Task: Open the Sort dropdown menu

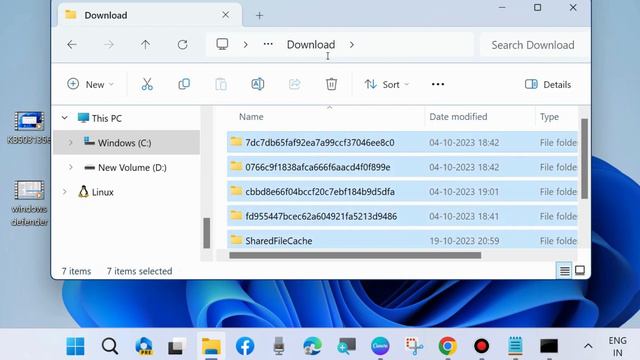Action: point(386,84)
